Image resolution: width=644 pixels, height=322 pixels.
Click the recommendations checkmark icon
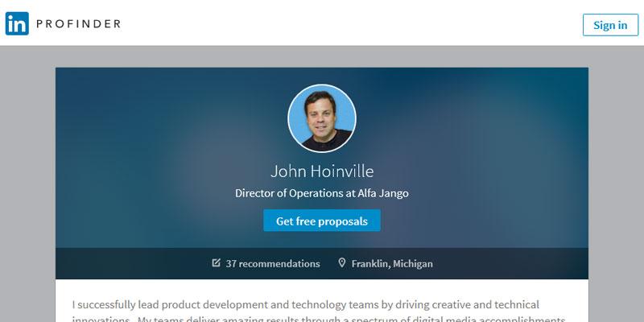[216, 263]
